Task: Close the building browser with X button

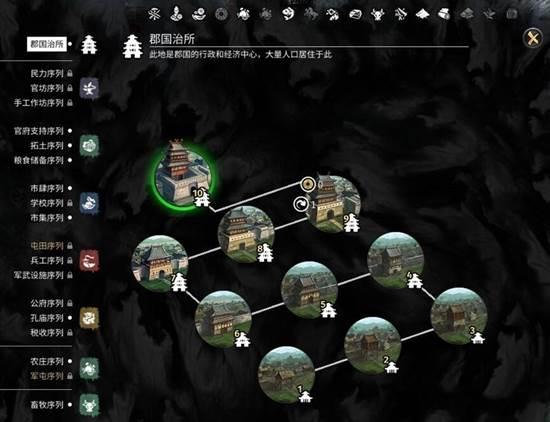Action: (x=532, y=38)
